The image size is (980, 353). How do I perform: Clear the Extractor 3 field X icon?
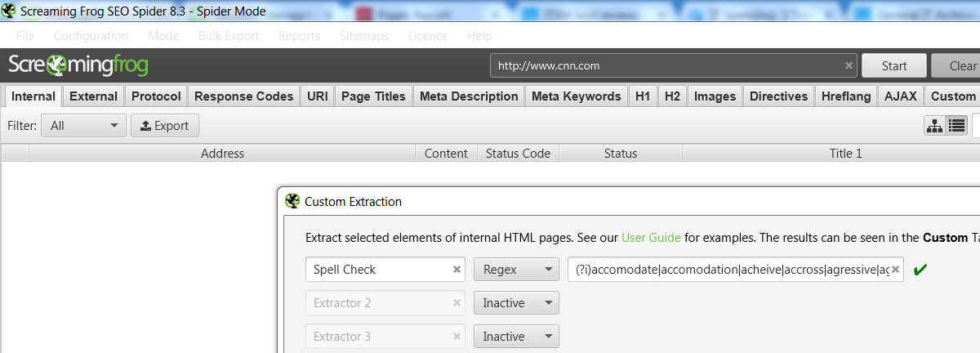click(457, 336)
